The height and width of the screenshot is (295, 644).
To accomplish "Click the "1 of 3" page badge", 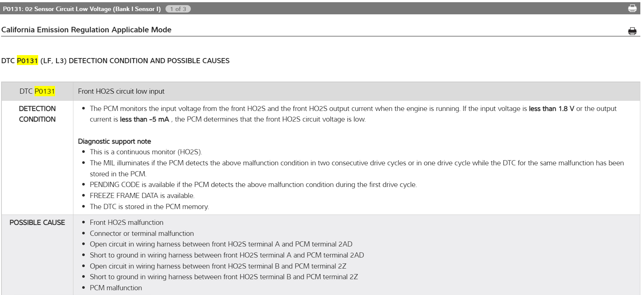I will 178,9.
